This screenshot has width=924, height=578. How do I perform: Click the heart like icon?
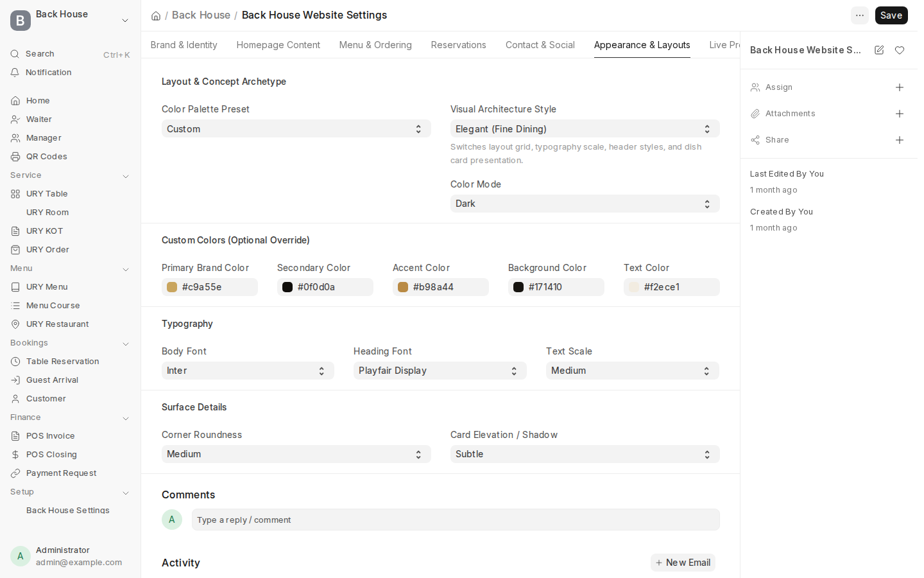pos(900,50)
